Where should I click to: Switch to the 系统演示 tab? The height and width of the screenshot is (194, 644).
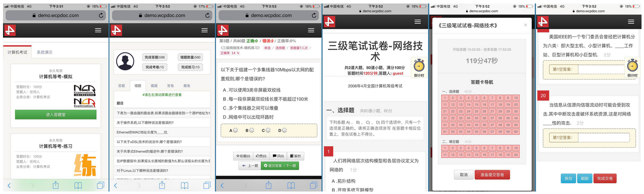pyautogui.click(x=45, y=52)
